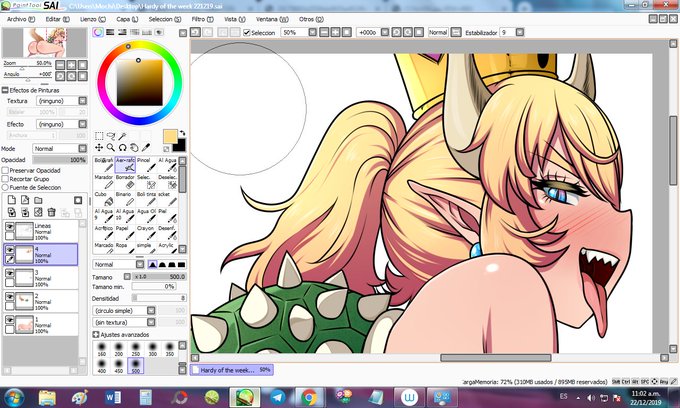Select brush size preset 400
Image resolution: width=680 pixels, height=408 pixels.
point(101,366)
